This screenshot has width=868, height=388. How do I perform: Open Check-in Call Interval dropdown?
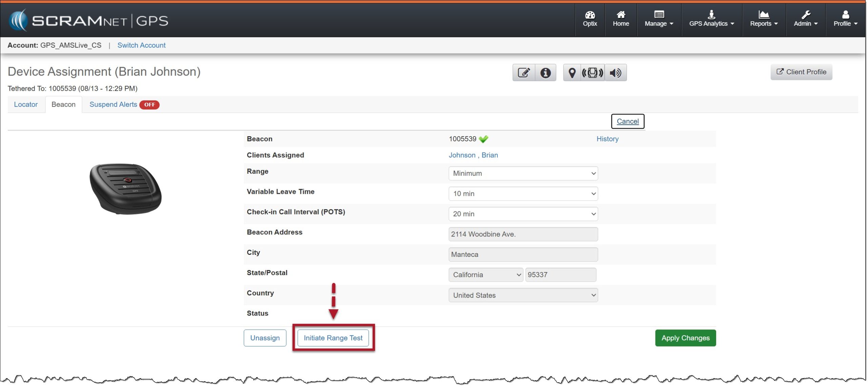[x=523, y=214]
